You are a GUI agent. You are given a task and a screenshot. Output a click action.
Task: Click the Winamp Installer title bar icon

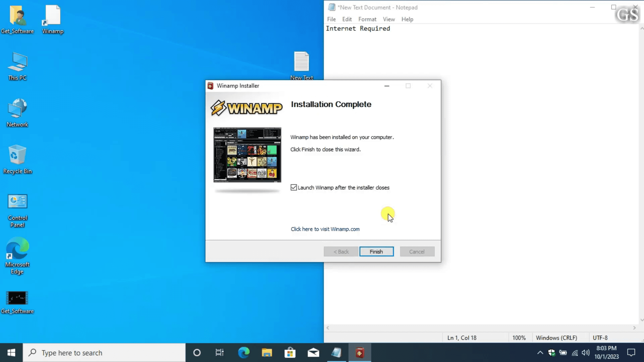pyautogui.click(x=210, y=86)
